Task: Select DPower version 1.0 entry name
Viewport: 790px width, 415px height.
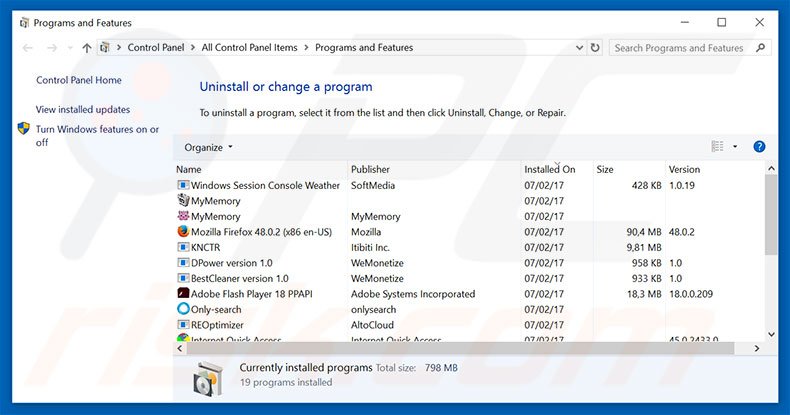Action: pyautogui.click(x=232, y=263)
